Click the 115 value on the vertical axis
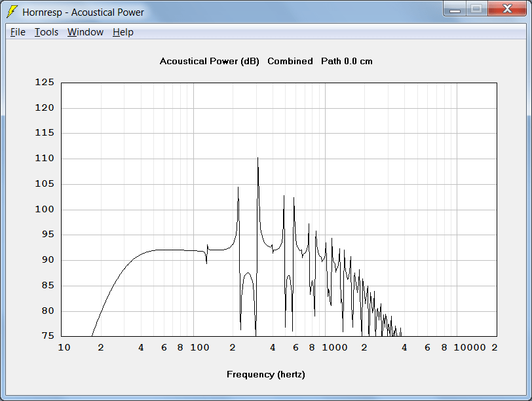 click(45, 132)
